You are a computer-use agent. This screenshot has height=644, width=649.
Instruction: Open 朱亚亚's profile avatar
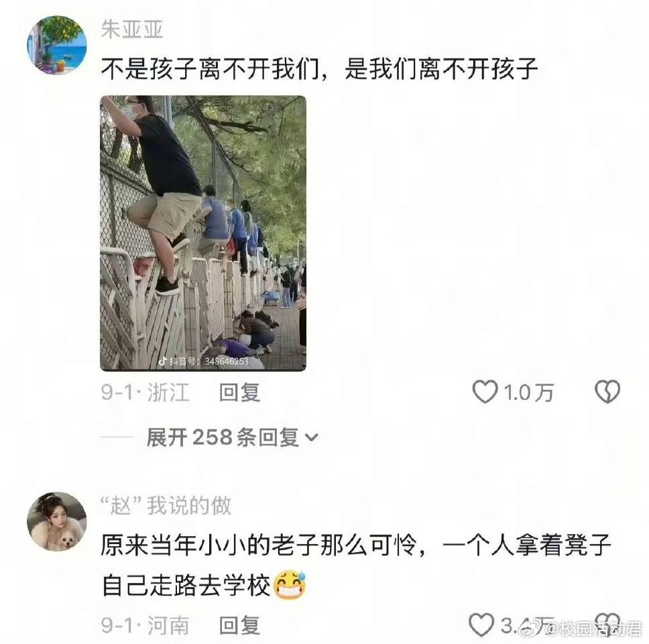tap(57, 45)
